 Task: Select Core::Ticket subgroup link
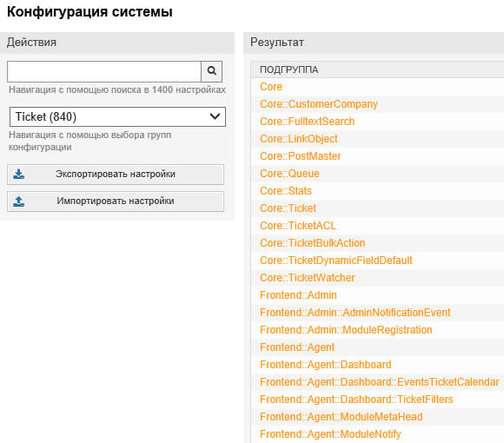288,208
